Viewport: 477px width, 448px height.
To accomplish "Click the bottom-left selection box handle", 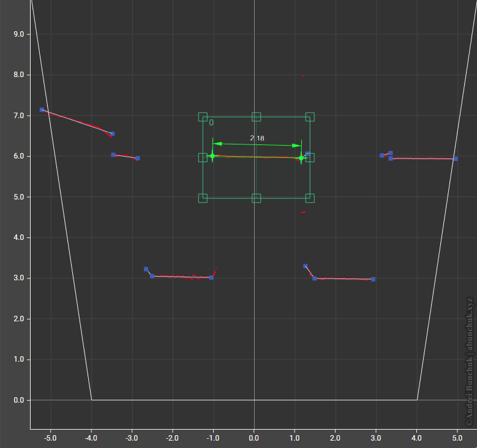I will 203,198.
